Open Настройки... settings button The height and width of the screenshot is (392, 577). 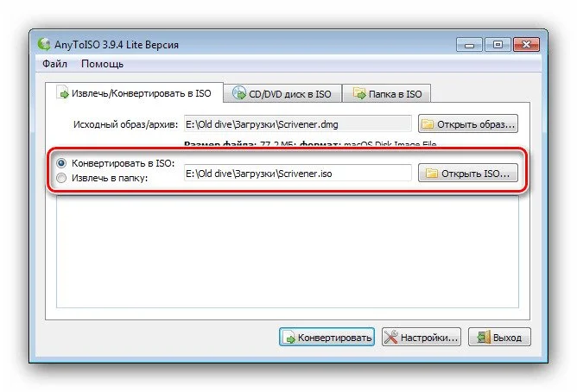click(x=422, y=338)
